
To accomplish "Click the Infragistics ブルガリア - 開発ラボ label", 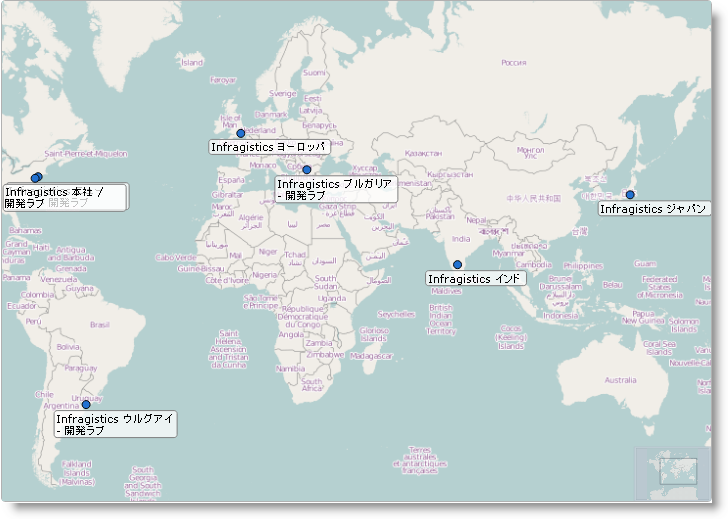I will click(x=334, y=190).
